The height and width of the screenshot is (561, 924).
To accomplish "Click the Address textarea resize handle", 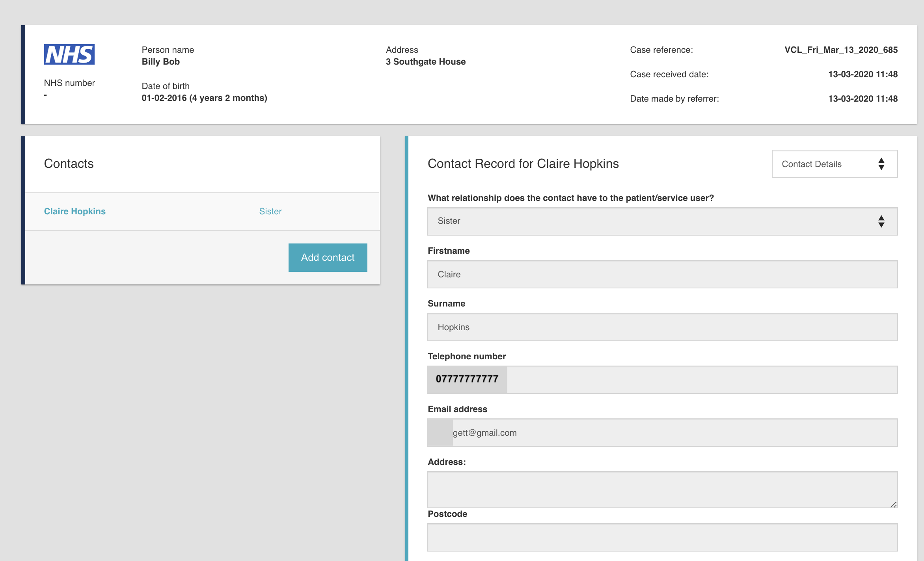I will tap(894, 505).
